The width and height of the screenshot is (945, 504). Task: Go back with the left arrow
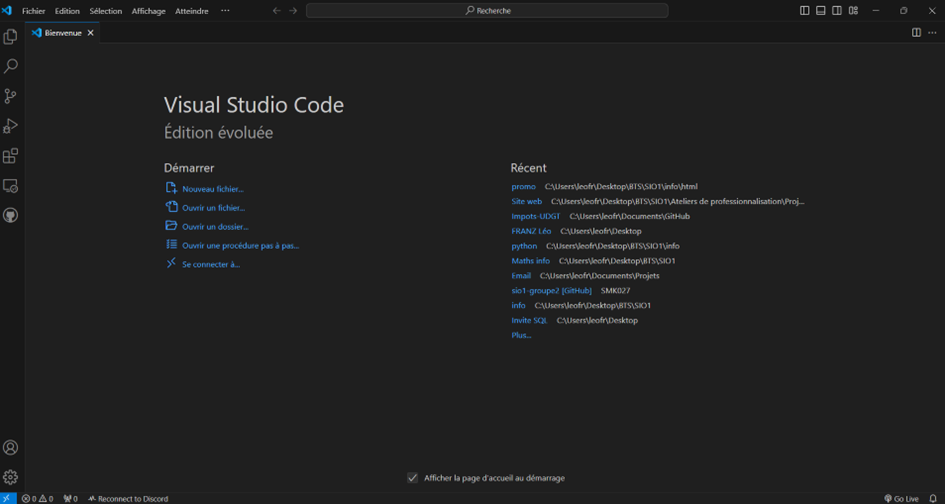[277, 11]
